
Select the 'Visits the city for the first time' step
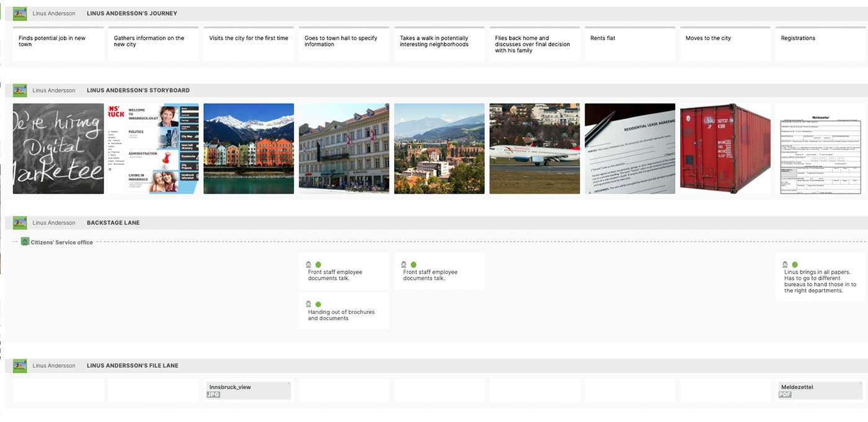click(x=249, y=44)
